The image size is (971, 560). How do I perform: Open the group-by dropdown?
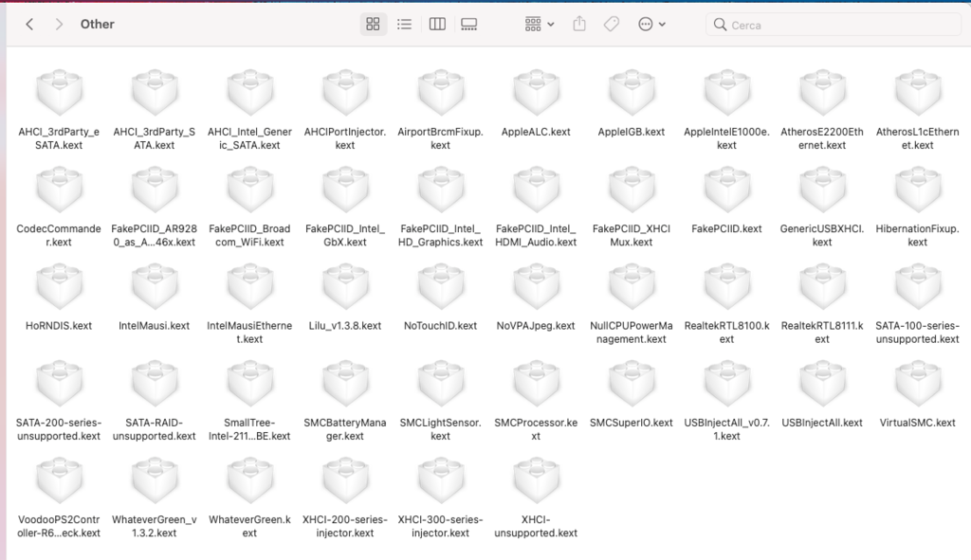tap(540, 25)
